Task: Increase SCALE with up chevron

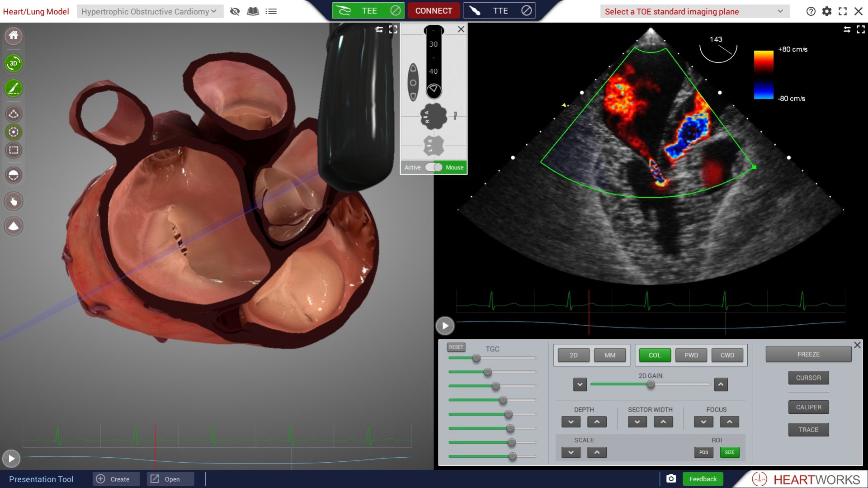Action: coord(597,452)
